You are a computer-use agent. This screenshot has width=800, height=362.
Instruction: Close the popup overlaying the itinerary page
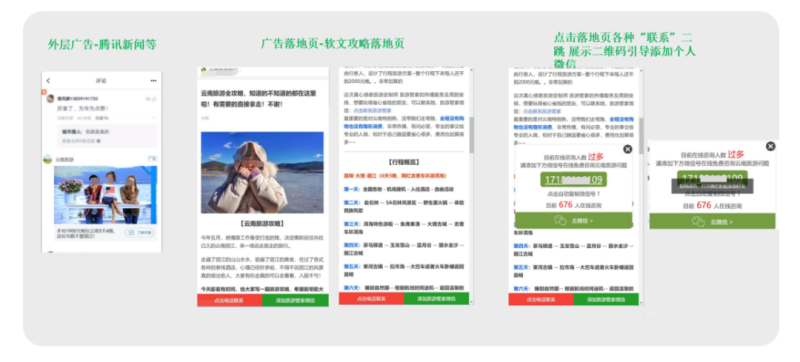[x=628, y=149]
